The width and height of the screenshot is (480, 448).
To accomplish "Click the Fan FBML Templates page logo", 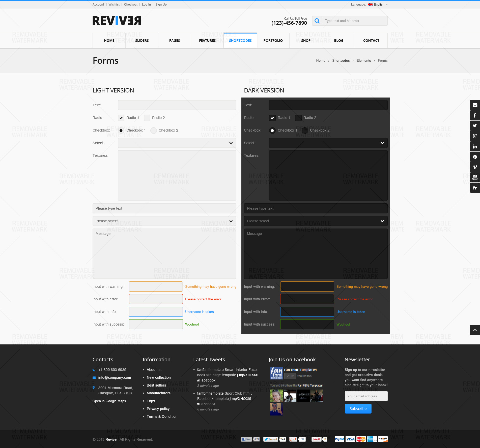I will tap(277, 373).
